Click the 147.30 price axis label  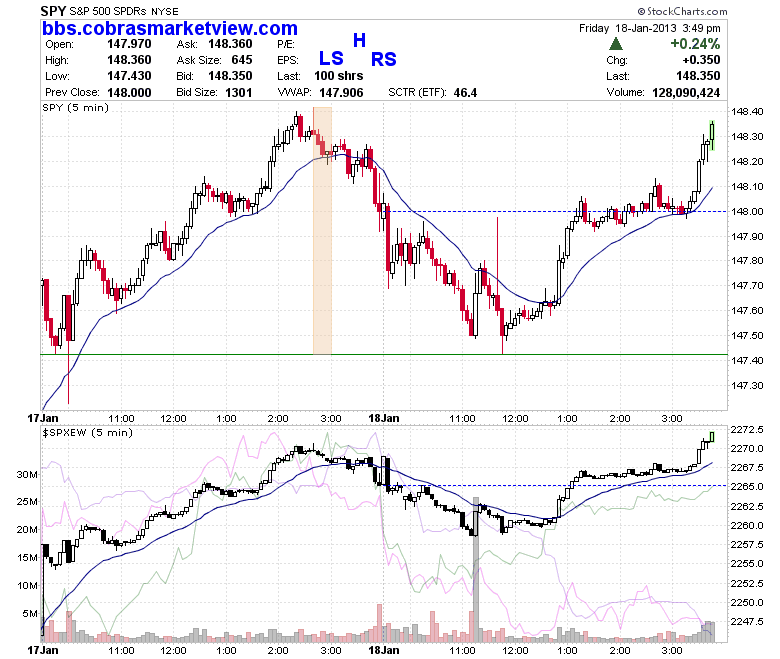coord(747,385)
